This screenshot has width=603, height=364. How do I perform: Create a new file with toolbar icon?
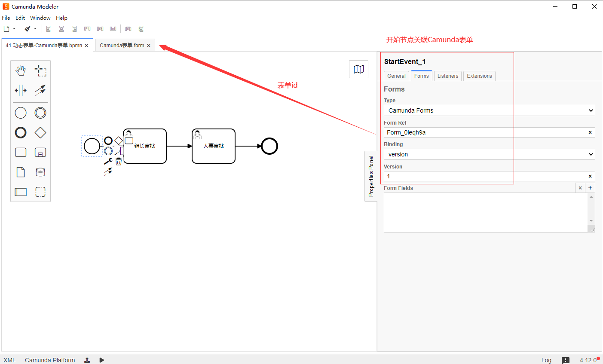pos(6,29)
